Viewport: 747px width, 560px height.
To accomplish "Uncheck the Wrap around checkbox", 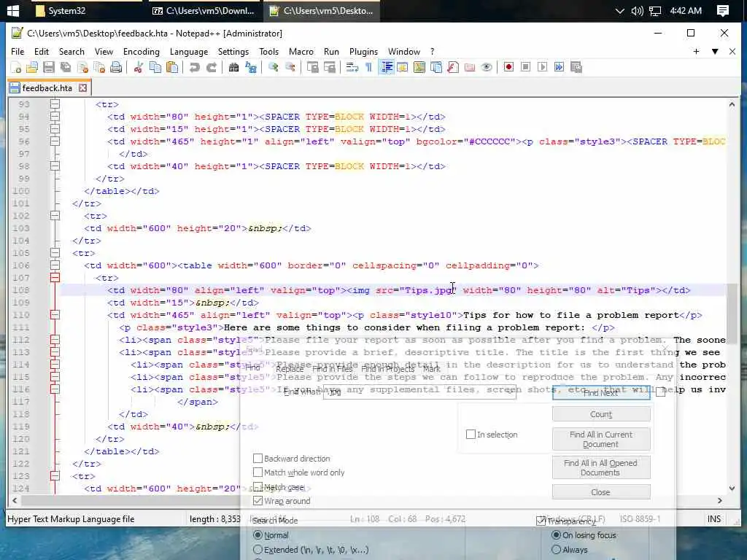I will [258, 501].
